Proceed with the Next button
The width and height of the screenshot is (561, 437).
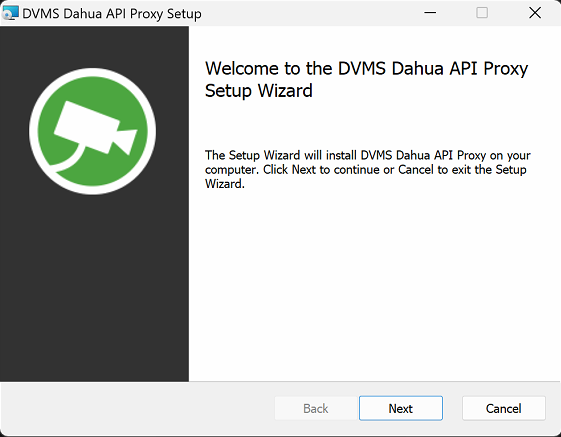click(x=401, y=408)
